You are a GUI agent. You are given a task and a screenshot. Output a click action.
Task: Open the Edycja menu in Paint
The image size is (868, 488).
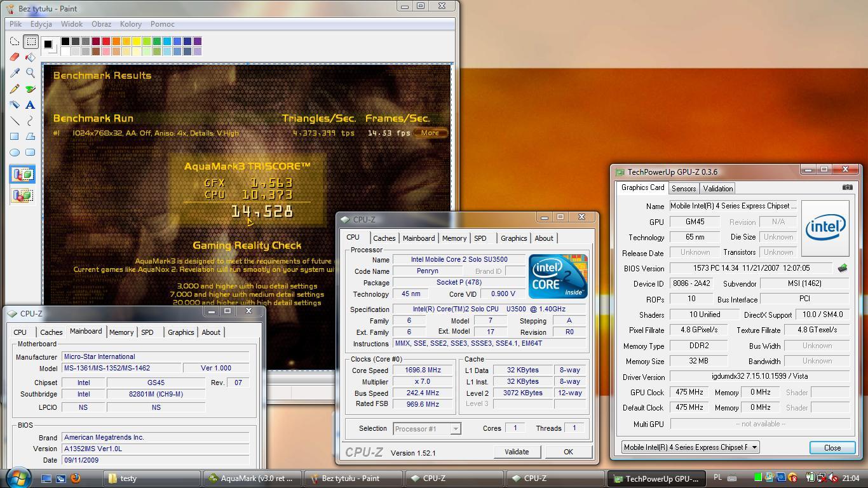coord(41,24)
